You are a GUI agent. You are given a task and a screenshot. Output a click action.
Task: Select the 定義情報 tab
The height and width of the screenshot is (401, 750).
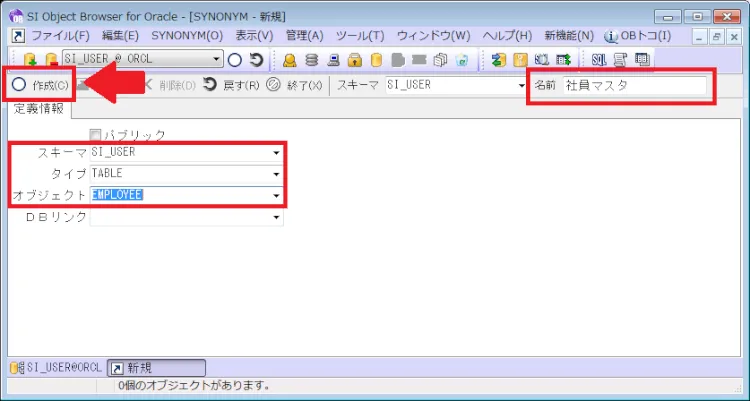tap(39, 109)
